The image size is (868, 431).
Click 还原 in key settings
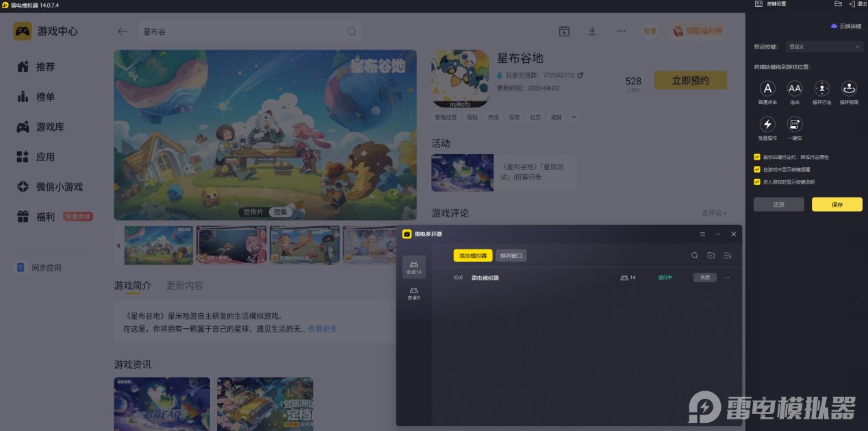(779, 204)
